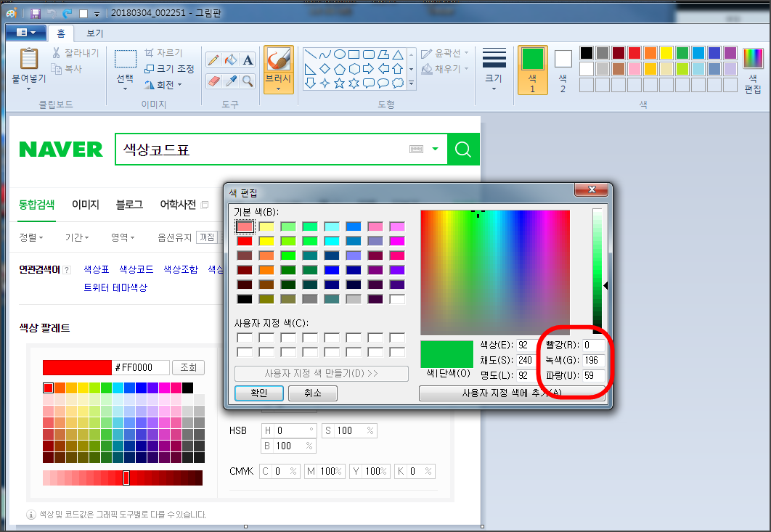Image resolution: width=771 pixels, height=532 pixels.
Task: Pick the yellow basic color in dialog's top row
Action: [x=266, y=226]
